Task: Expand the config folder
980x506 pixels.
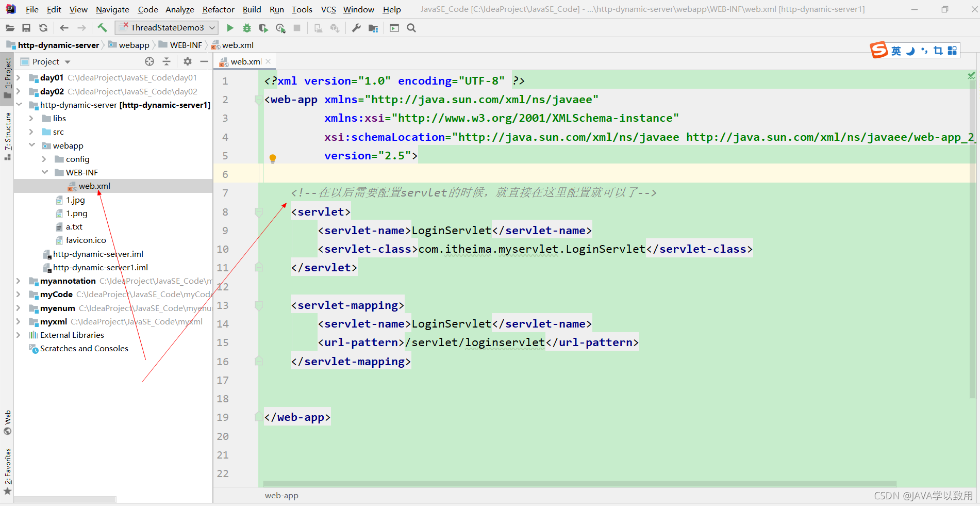Action: (44, 159)
